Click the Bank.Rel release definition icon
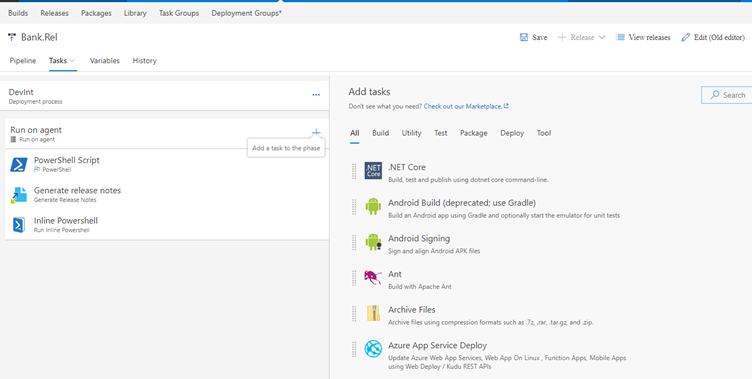 pos(12,37)
